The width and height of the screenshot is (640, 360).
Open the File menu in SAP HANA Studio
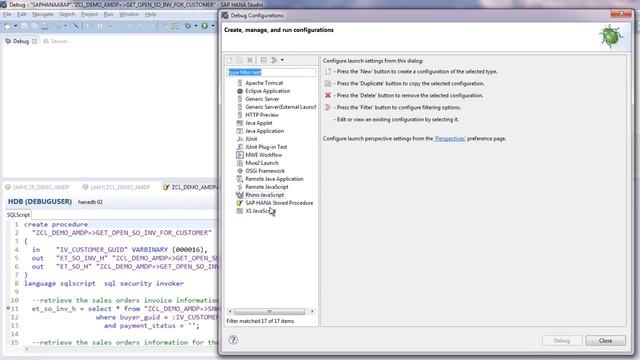point(7,14)
